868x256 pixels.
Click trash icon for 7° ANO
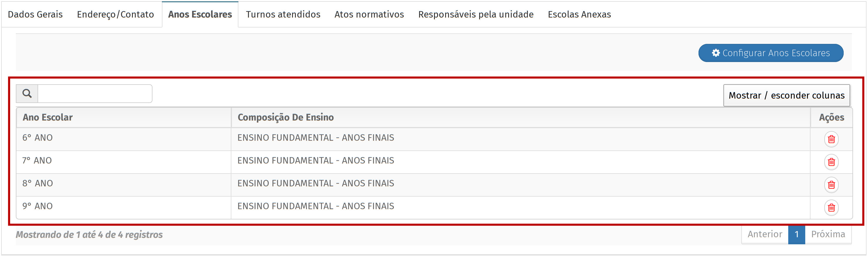pyautogui.click(x=831, y=162)
